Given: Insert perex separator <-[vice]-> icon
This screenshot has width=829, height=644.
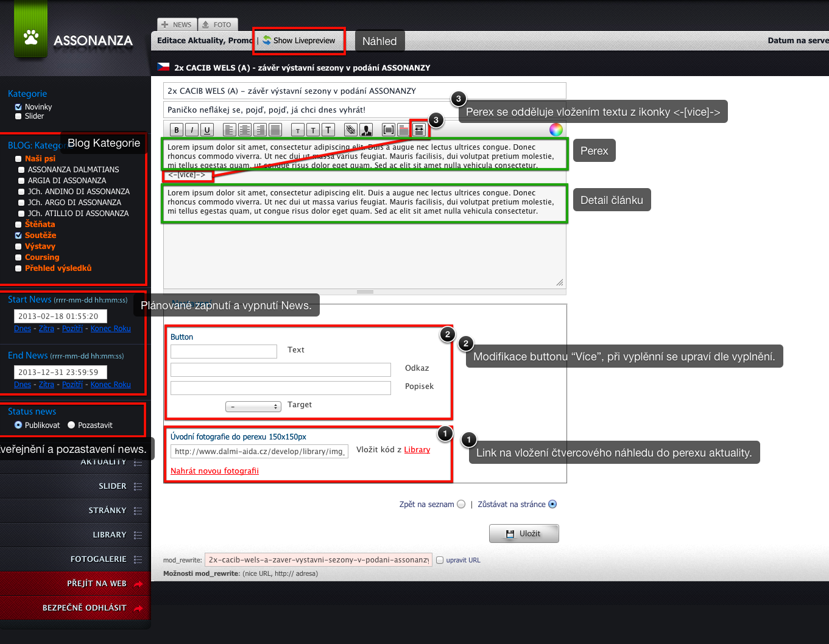Looking at the screenshot, I should click(x=419, y=130).
